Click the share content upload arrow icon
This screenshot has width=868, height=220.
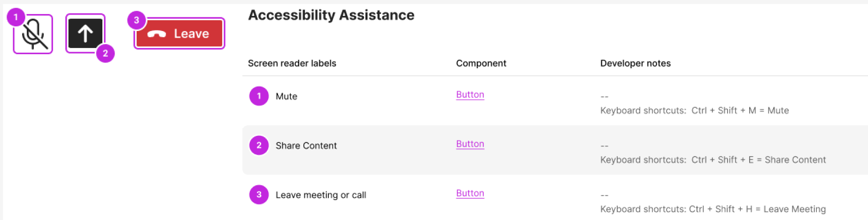[x=85, y=33]
